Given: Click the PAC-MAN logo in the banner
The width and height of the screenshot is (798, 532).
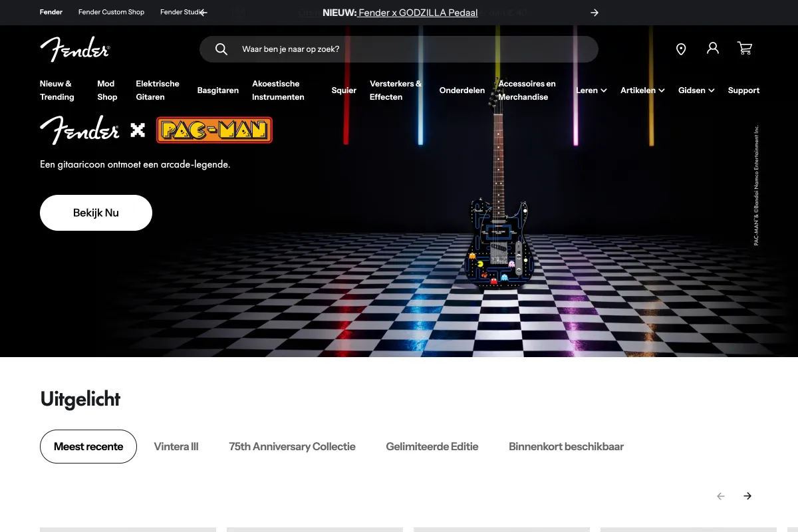Looking at the screenshot, I should (214, 130).
